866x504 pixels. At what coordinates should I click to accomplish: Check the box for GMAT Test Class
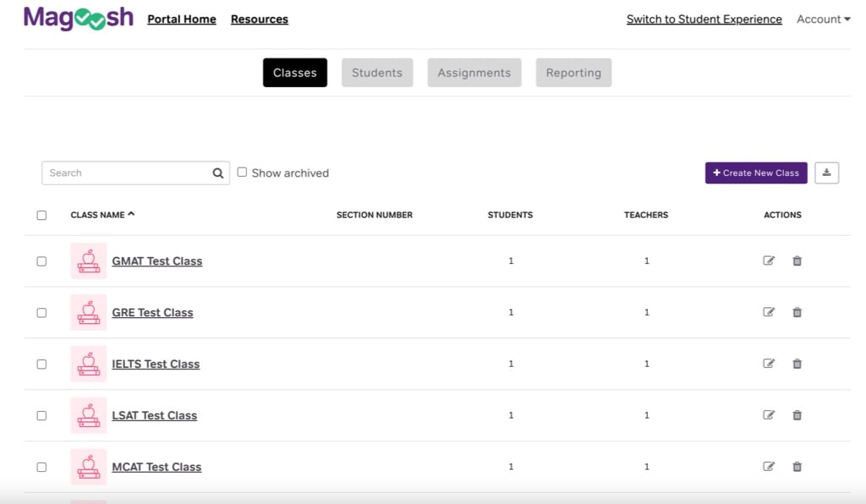click(41, 261)
